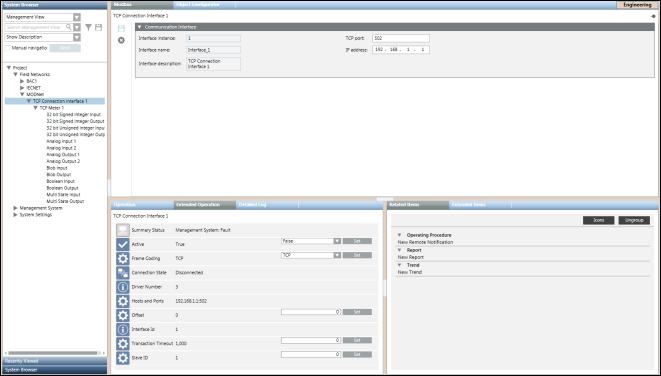The height and width of the screenshot is (376, 661).
Task: Click the Frame Coding gear icon
Action: [x=123, y=258]
